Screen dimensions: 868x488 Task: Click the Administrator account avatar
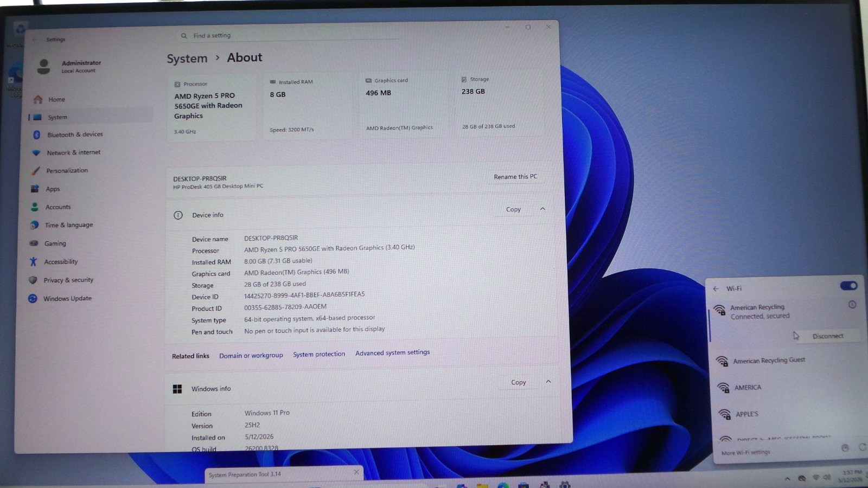point(44,66)
